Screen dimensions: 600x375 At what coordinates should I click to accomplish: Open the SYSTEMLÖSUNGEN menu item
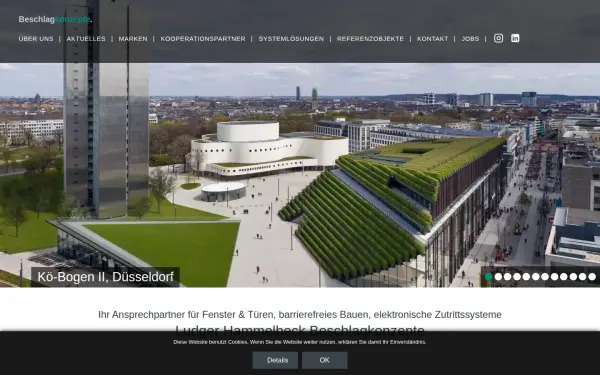291,39
